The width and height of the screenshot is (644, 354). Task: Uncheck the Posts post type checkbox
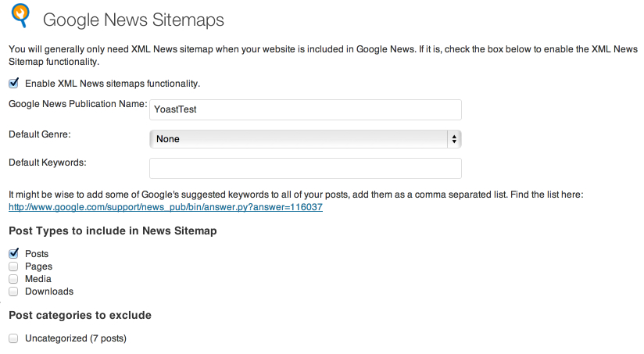(13, 253)
